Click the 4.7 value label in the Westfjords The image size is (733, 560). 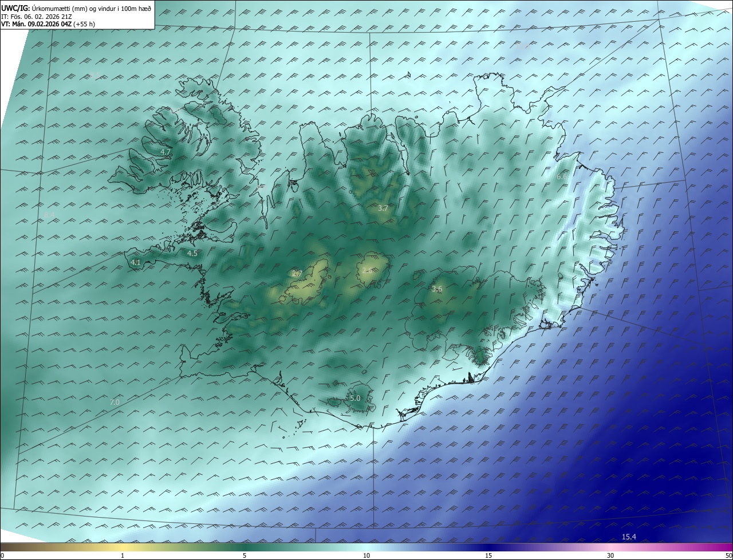165,152
